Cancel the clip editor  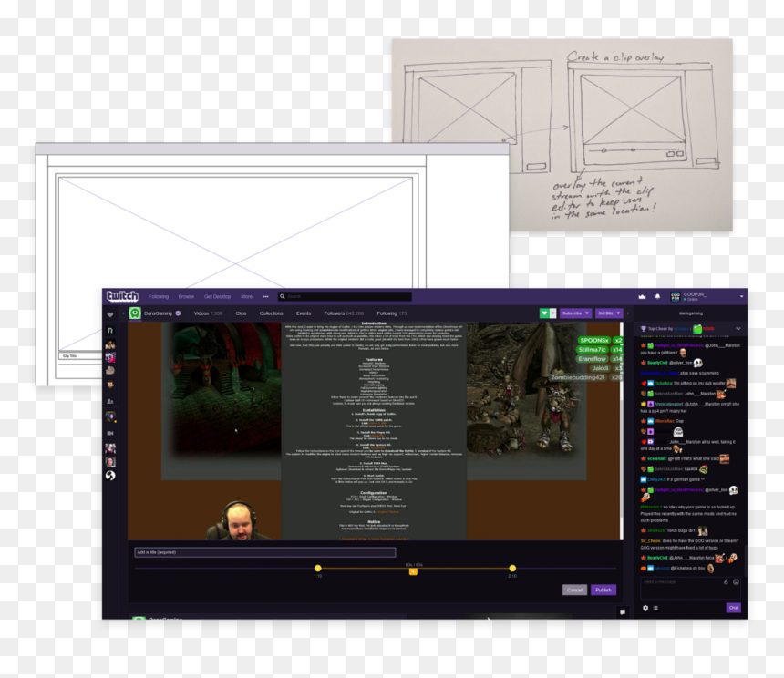574,591
